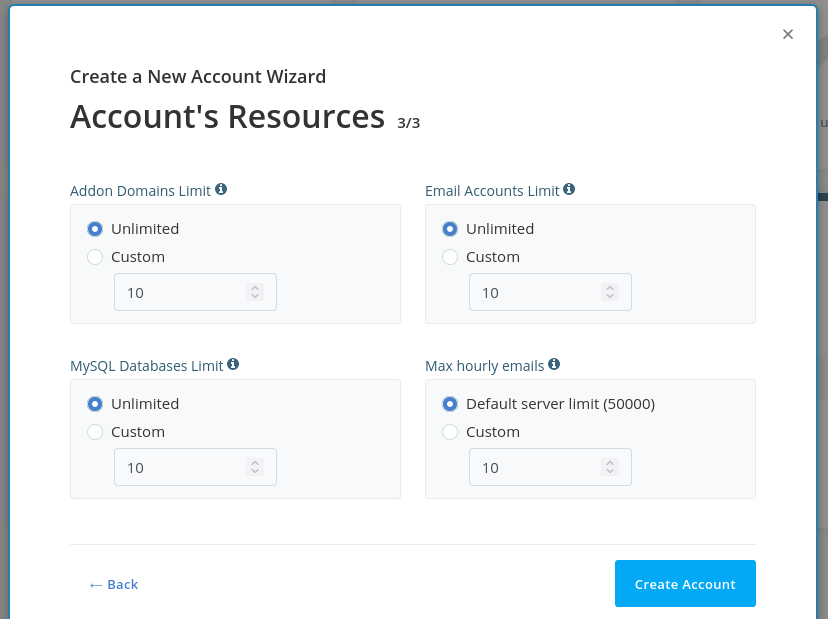
Task: Click info icon beside Email Accounts Limit
Action: click(569, 189)
